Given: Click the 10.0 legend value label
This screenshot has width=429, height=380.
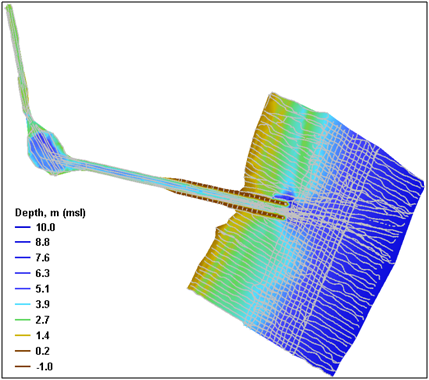Looking at the screenshot, I should coord(44,227).
